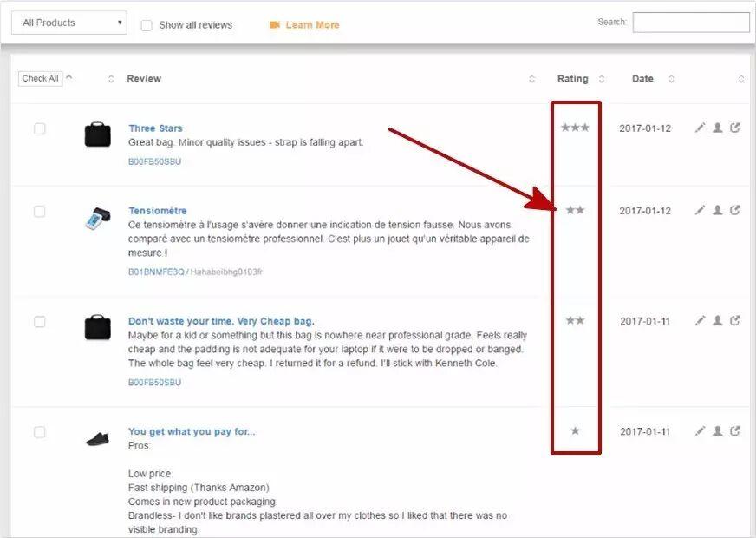Click the Review column header
756x538 pixels.
click(144, 79)
